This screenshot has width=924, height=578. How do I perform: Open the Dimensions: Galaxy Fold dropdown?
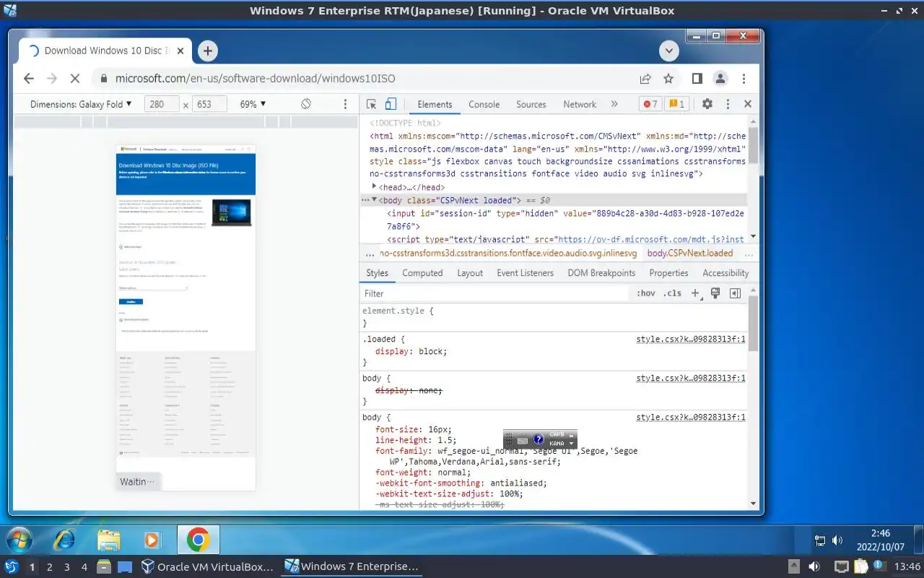tap(81, 104)
